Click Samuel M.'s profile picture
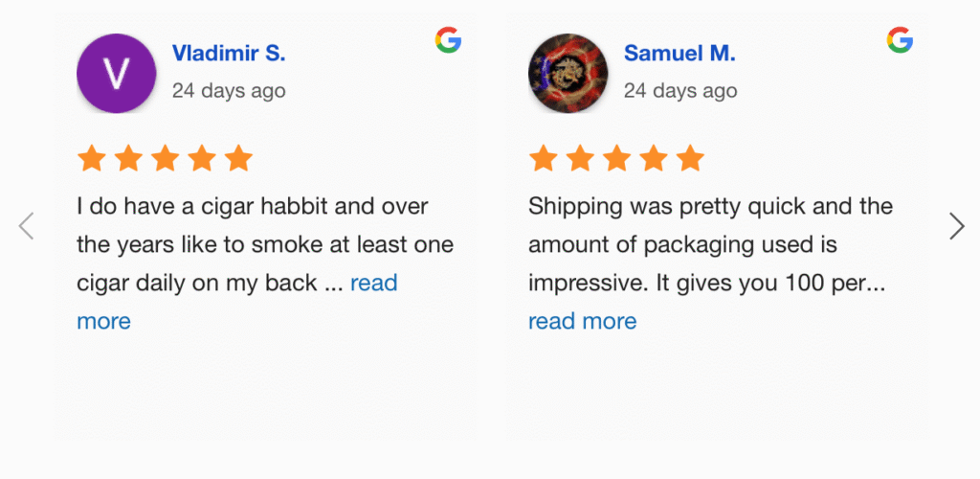The width and height of the screenshot is (980, 479). point(568,74)
